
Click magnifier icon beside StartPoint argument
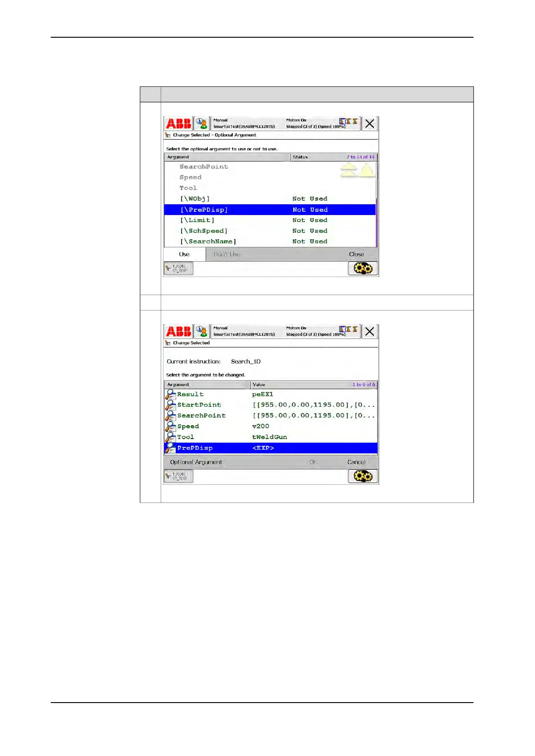click(x=170, y=405)
